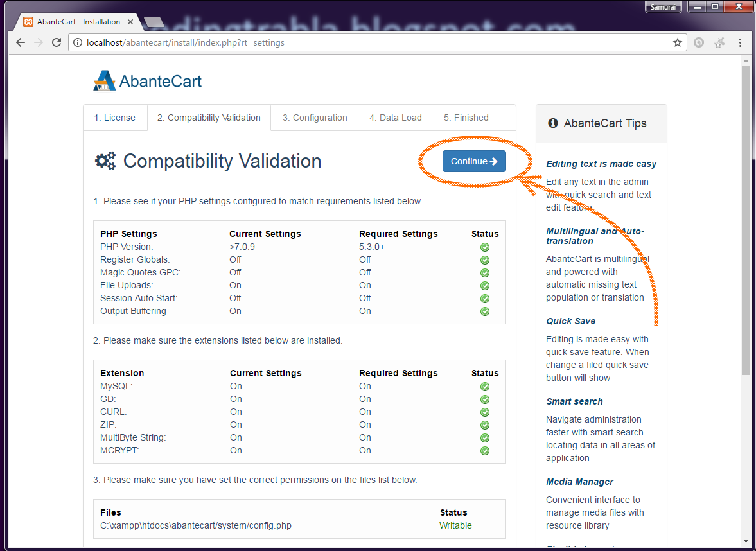
Task: Click the 'Quick Save' tip heading
Action: (x=570, y=321)
